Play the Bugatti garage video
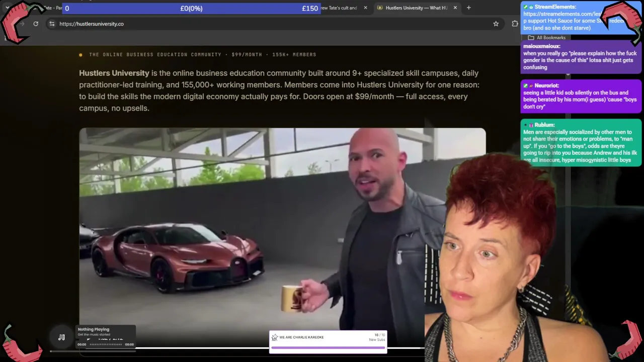Viewport: 644px width, 362px height. click(x=282, y=236)
